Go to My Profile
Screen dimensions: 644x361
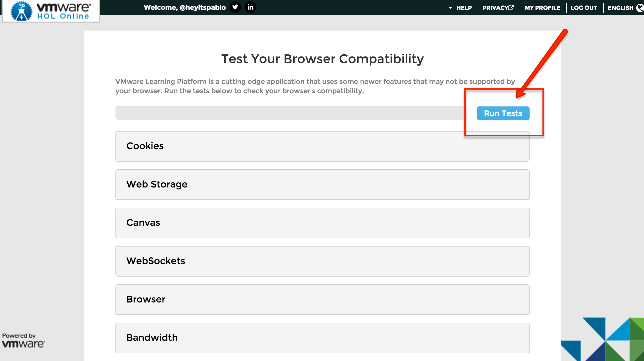pyautogui.click(x=542, y=8)
